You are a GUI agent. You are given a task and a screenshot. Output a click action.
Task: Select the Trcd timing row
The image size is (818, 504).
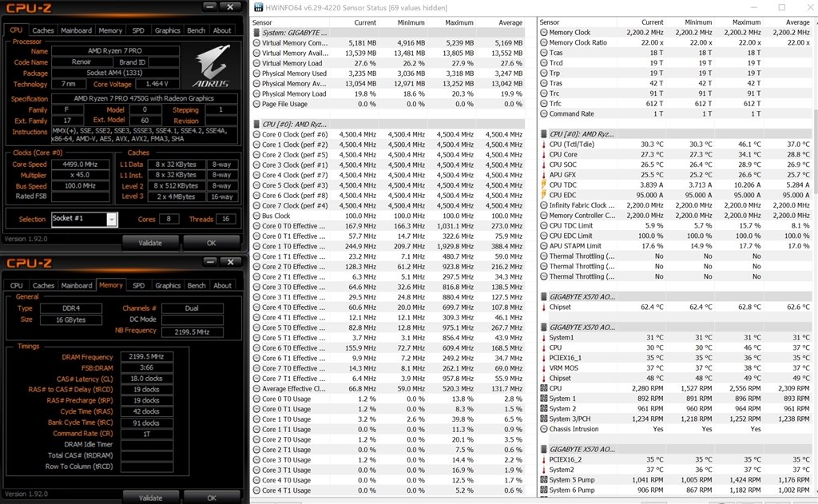tap(675, 63)
